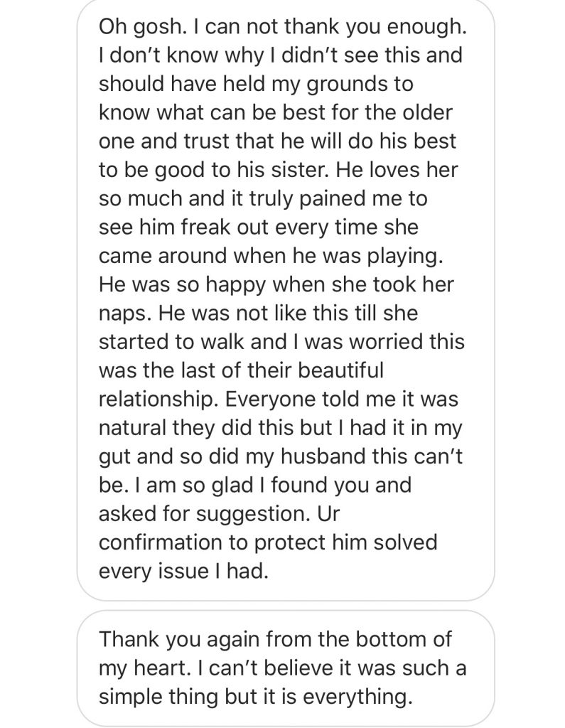Click the phrase "Oh gosh." in first message

pos(143,27)
